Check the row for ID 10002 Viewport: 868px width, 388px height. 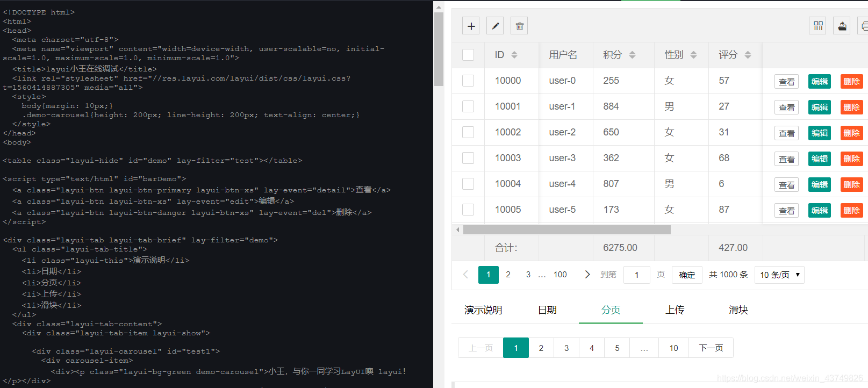click(x=468, y=132)
